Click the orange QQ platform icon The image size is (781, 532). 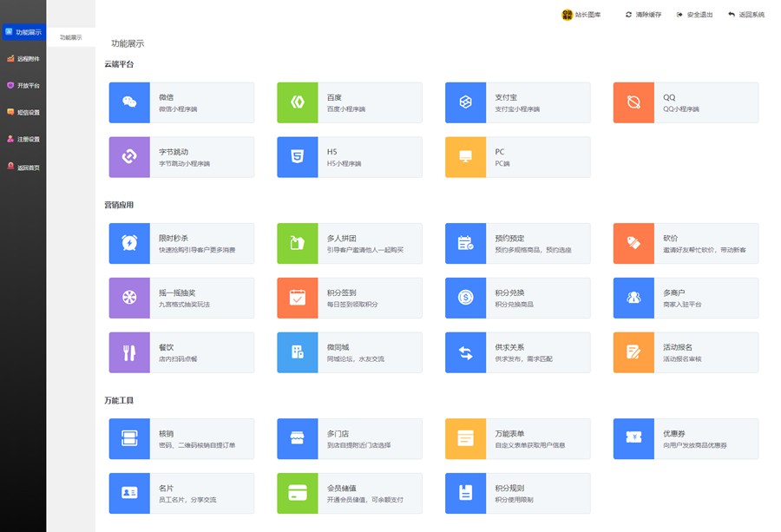pos(633,102)
